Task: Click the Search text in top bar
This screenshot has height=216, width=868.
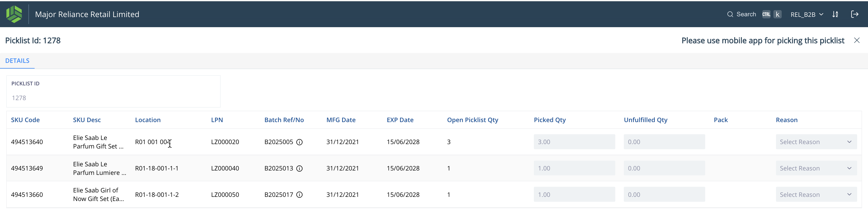Action: tap(746, 14)
